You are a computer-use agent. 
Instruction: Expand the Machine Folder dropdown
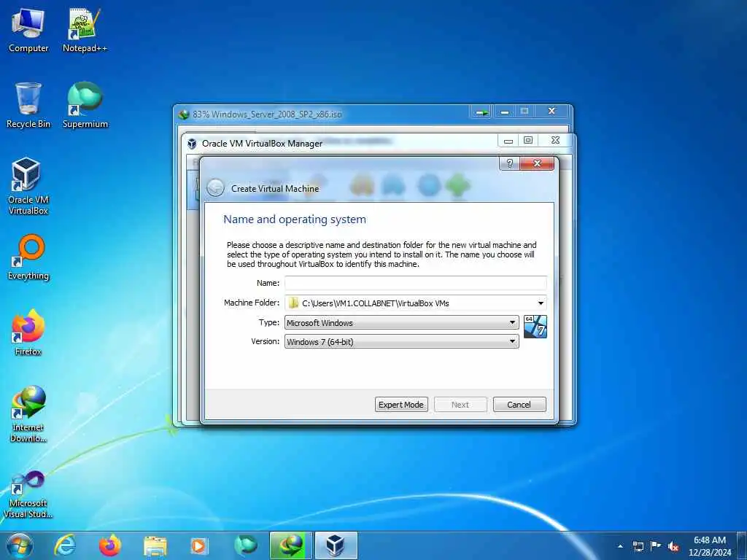(541, 303)
